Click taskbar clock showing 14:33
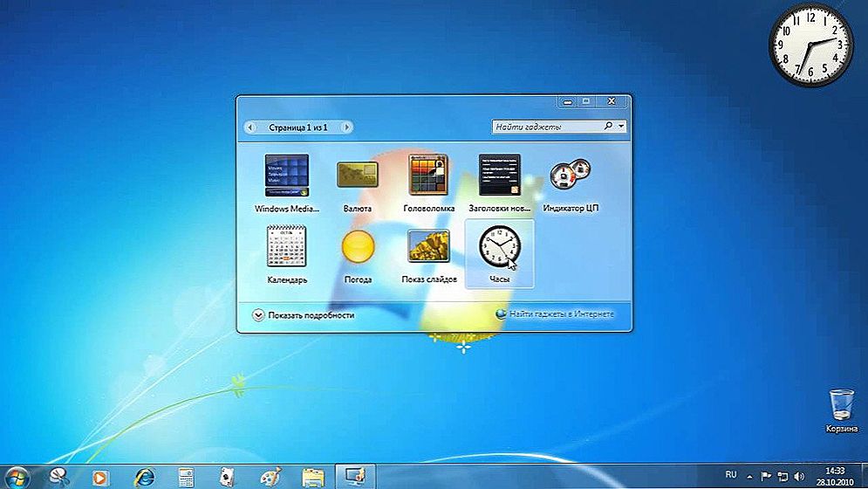Viewport: 868px width, 489px height. [835, 477]
